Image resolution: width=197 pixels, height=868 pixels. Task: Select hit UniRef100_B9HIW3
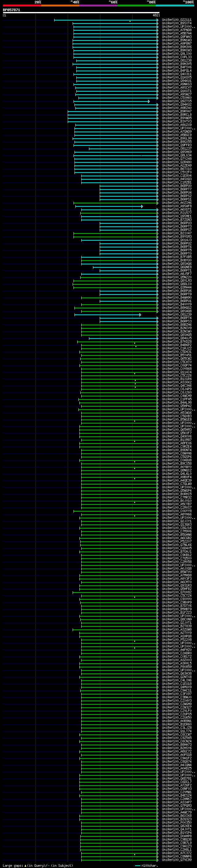[x=176, y=50]
